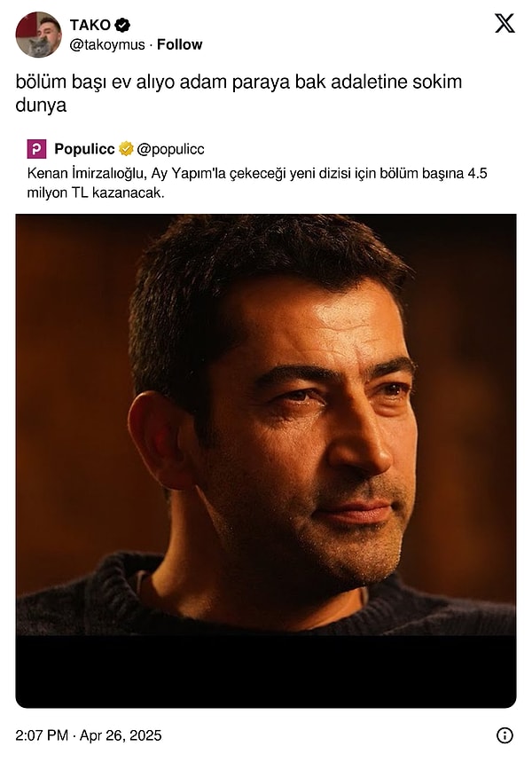The image size is (532, 762).
Task: Click Populicc's gold verified badge
Action: pyautogui.click(x=126, y=149)
